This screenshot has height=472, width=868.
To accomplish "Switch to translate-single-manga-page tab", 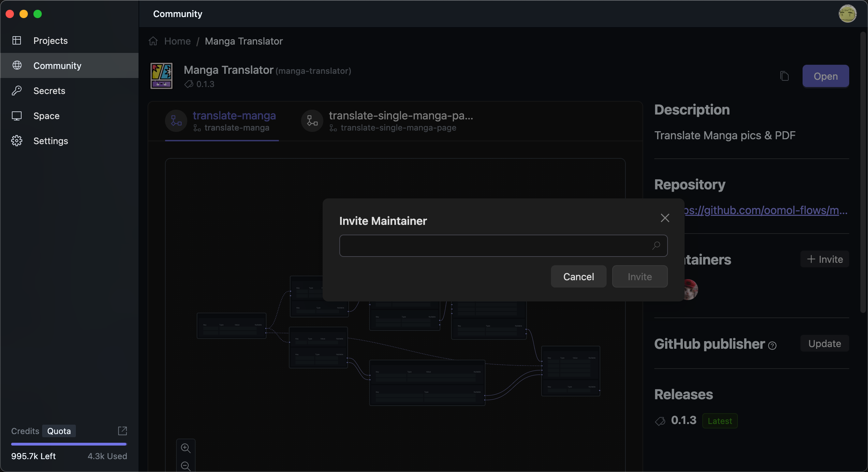I will click(400, 121).
